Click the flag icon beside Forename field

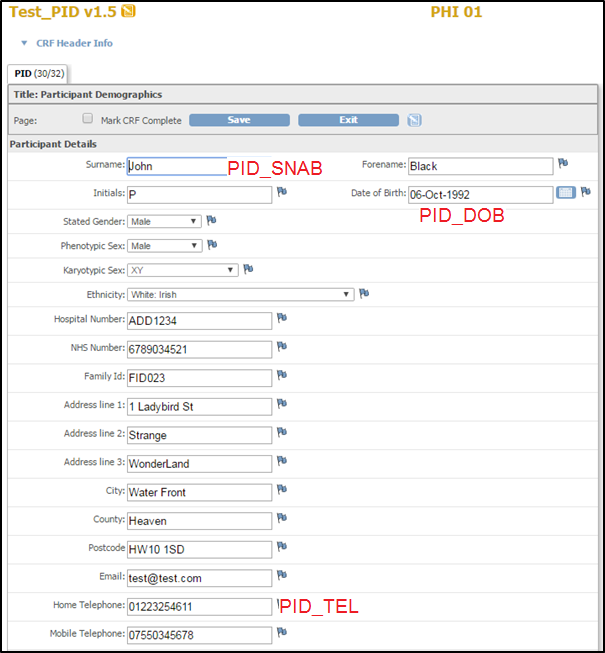(x=563, y=163)
